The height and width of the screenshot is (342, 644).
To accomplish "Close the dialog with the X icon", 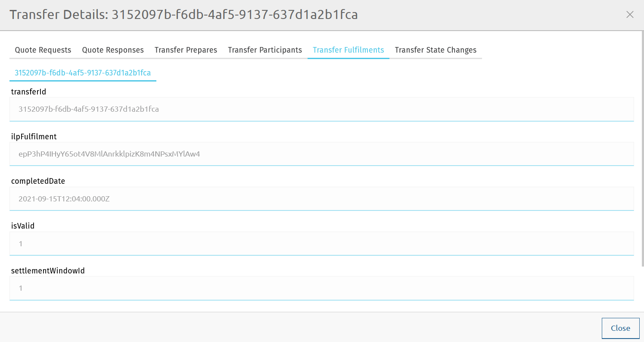I will click(630, 15).
